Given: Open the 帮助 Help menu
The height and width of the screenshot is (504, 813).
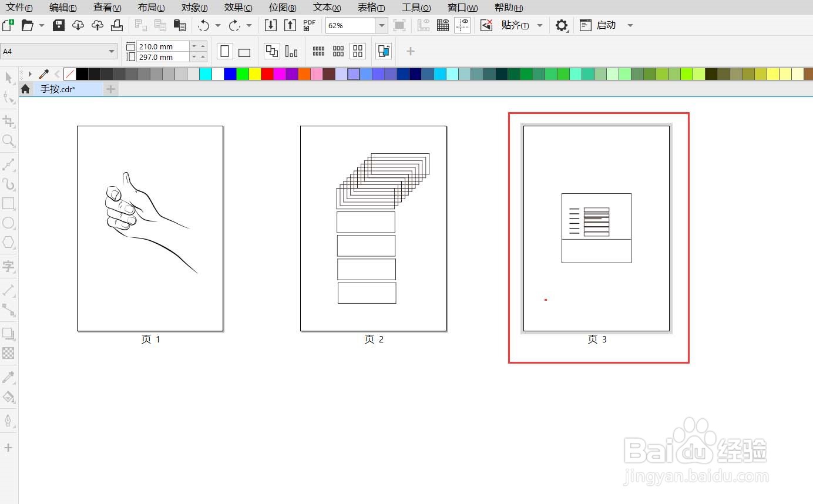Looking at the screenshot, I should pyautogui.click(x=509, y=8).
